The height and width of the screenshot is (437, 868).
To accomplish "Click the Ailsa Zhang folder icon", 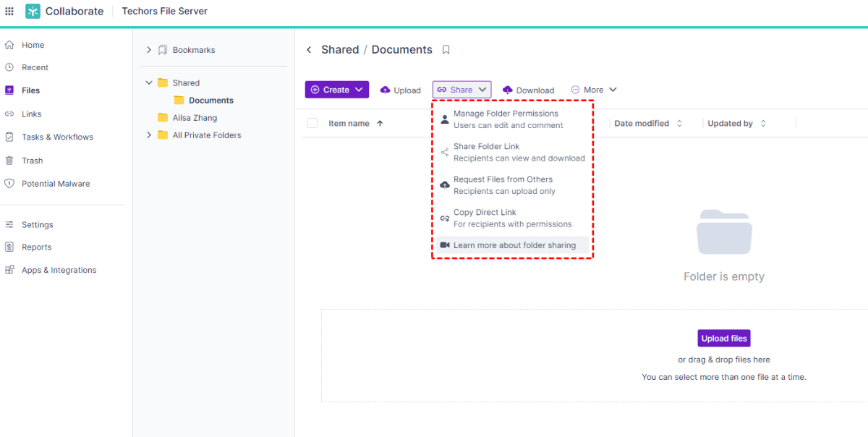I will click(163, 117).
